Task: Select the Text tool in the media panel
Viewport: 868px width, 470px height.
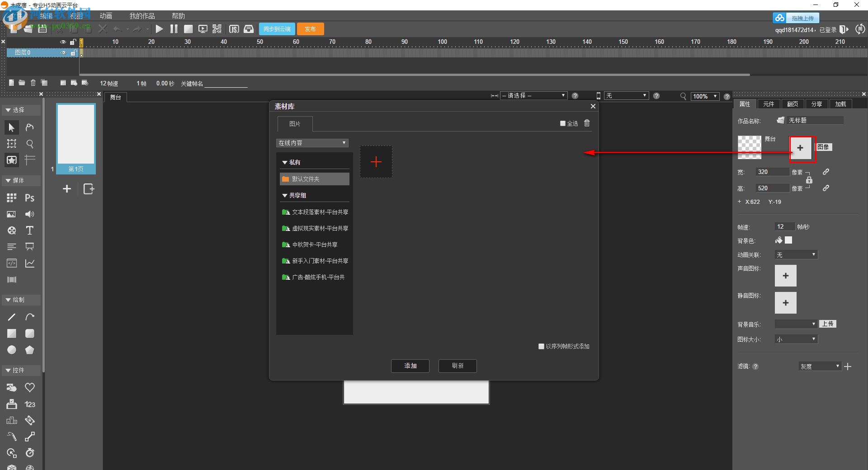Action: coord(29,230)
